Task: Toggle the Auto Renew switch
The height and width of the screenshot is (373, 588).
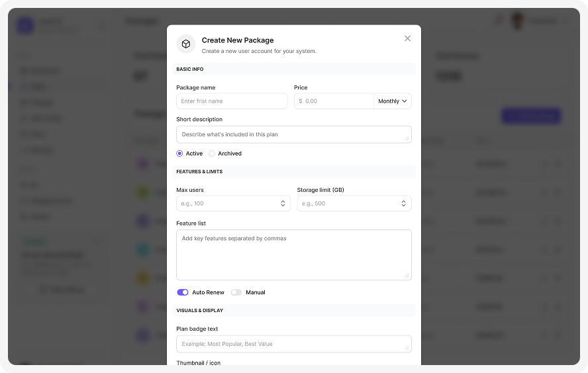Action: click(x=183, y=292)
